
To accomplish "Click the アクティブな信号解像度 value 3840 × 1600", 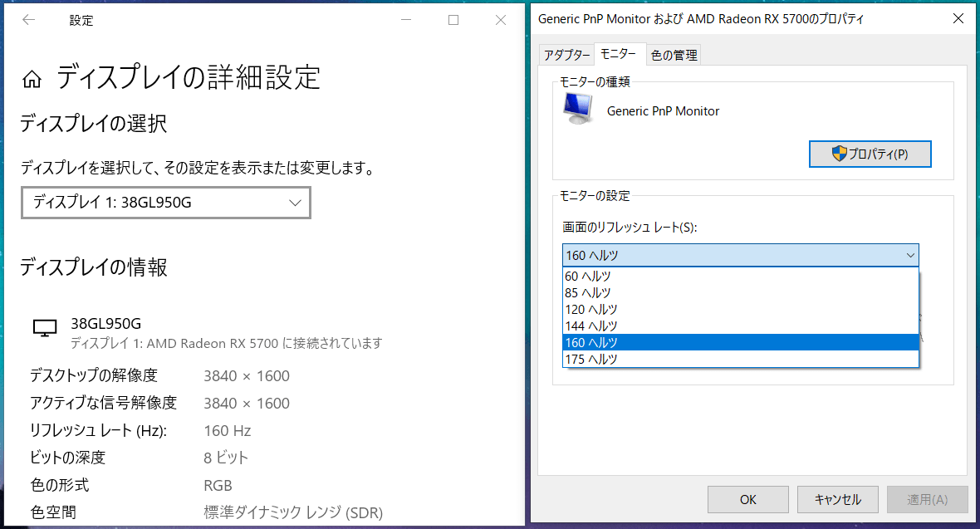I will (x=247, y=404).
